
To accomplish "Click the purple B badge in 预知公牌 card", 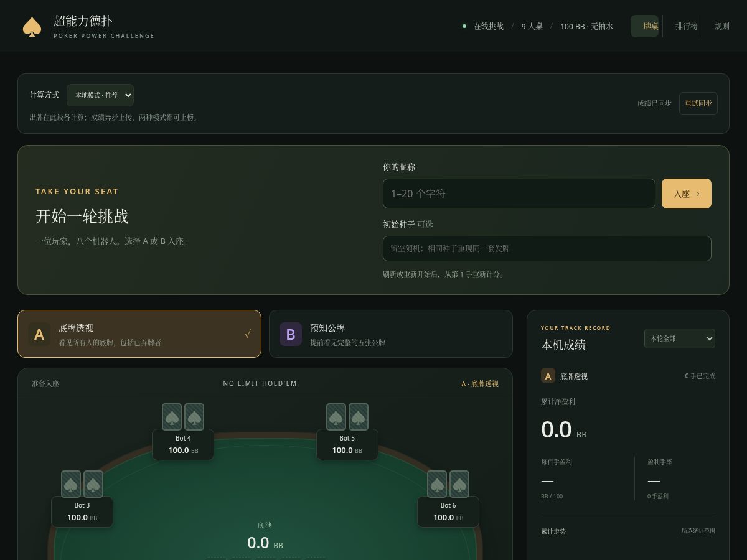I will tap(291, 334).
